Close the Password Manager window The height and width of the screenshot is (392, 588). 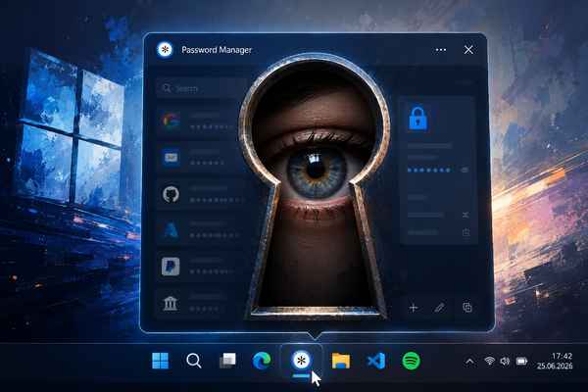pos(468,50)
